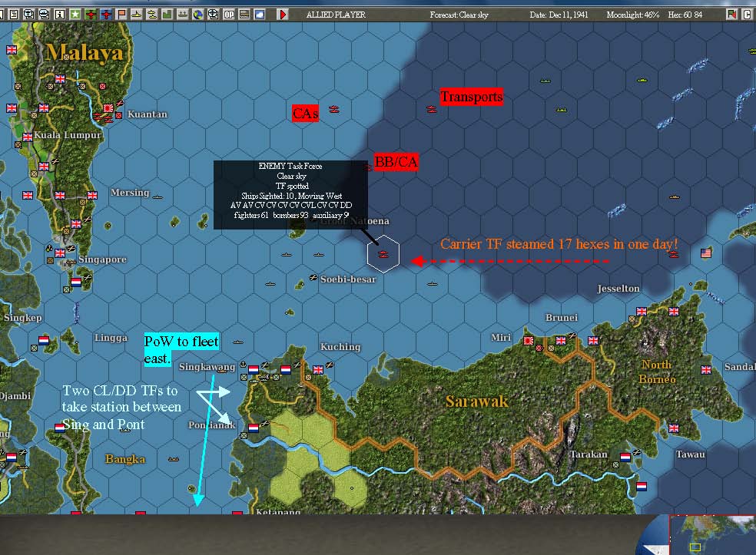Image resolution: width=756 pixels, height=555 pixels.
Task: Click the crosshair target window icon
Action: pyautogui.click(x=214, y=15)
